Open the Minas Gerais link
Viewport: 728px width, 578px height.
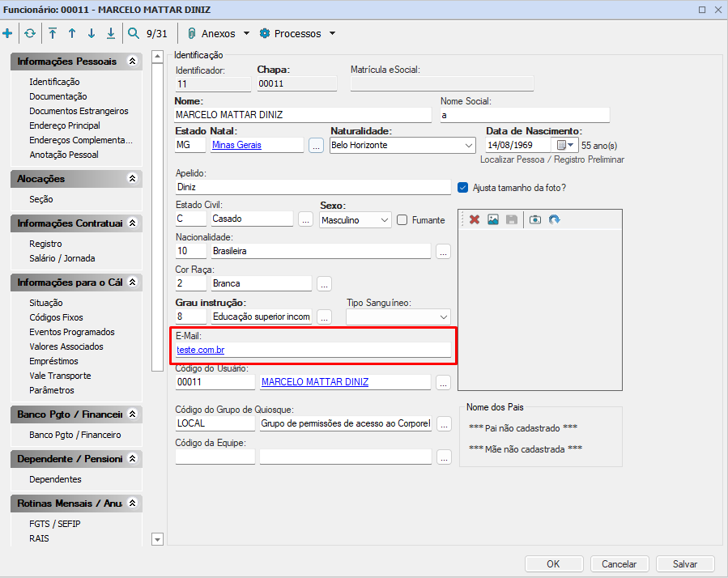coord(236,146)
